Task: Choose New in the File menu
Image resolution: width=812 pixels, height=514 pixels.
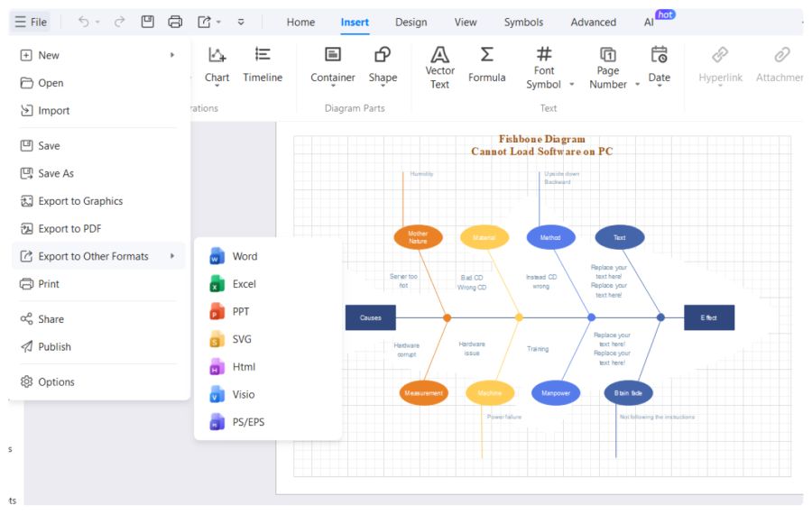Action: (97, 55)
